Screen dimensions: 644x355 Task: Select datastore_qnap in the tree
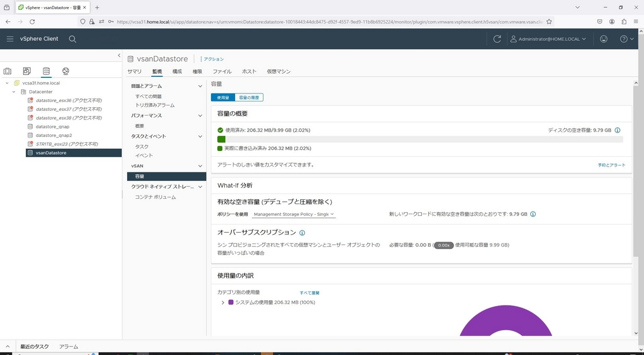click(x=52, y=127)
